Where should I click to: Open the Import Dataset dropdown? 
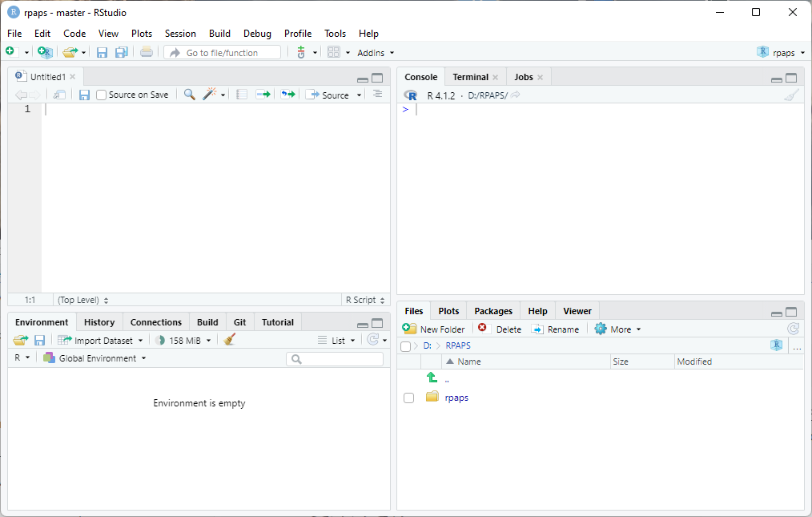coord(100,340)
